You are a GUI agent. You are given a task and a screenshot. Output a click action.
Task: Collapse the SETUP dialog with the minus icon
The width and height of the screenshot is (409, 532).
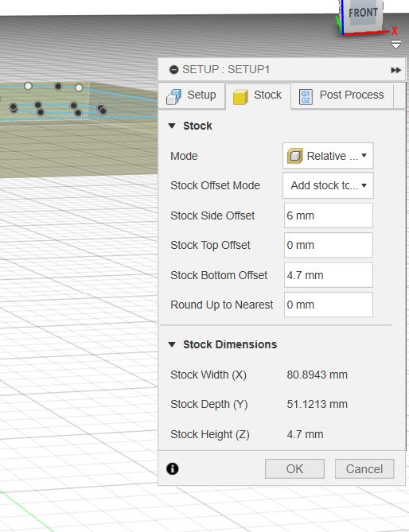pyautogui.click(x=173, y=70)
